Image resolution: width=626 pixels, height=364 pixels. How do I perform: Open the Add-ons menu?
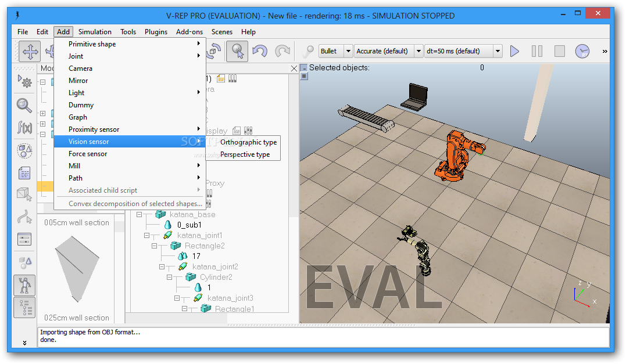(x=189, y=31)
